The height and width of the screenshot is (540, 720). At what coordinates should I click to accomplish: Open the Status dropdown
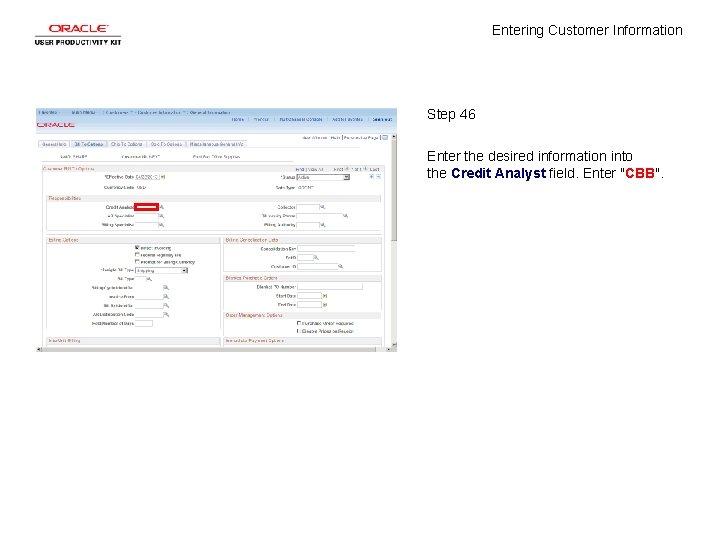(323, 177)
